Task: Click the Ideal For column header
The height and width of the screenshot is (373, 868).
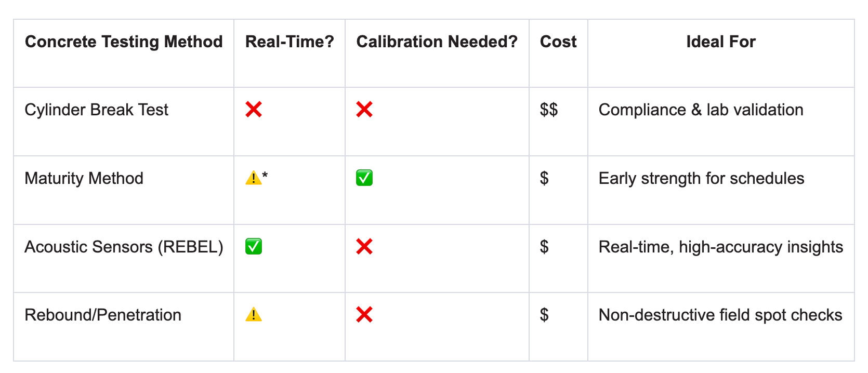Action: 720,42
